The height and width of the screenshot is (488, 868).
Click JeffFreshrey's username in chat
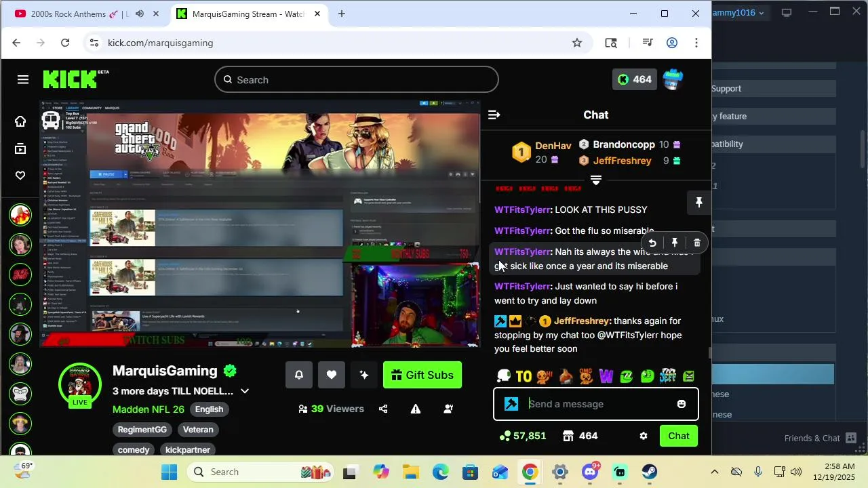point(581,321)
